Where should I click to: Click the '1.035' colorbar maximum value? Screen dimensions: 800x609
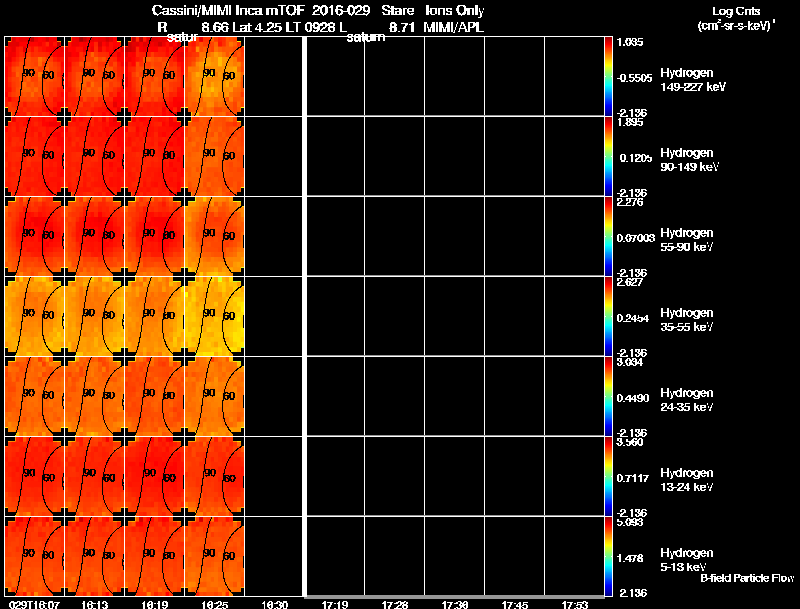630,42
